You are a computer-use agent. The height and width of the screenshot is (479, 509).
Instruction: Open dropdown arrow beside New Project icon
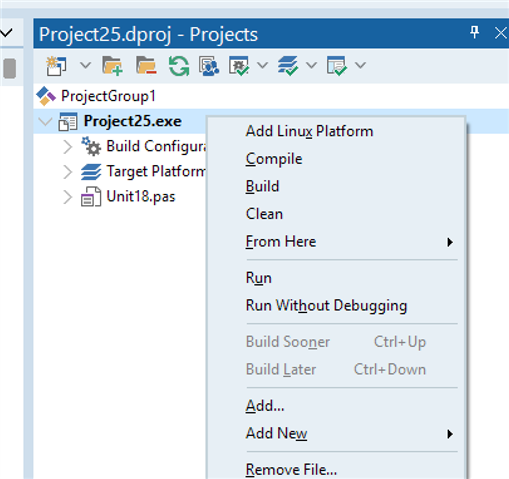(x=86, y=65)
